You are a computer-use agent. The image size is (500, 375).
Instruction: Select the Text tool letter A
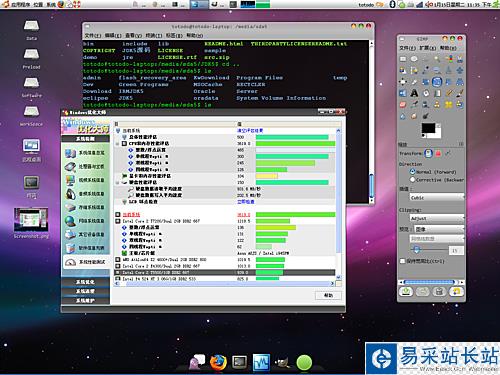coord(414,93)
